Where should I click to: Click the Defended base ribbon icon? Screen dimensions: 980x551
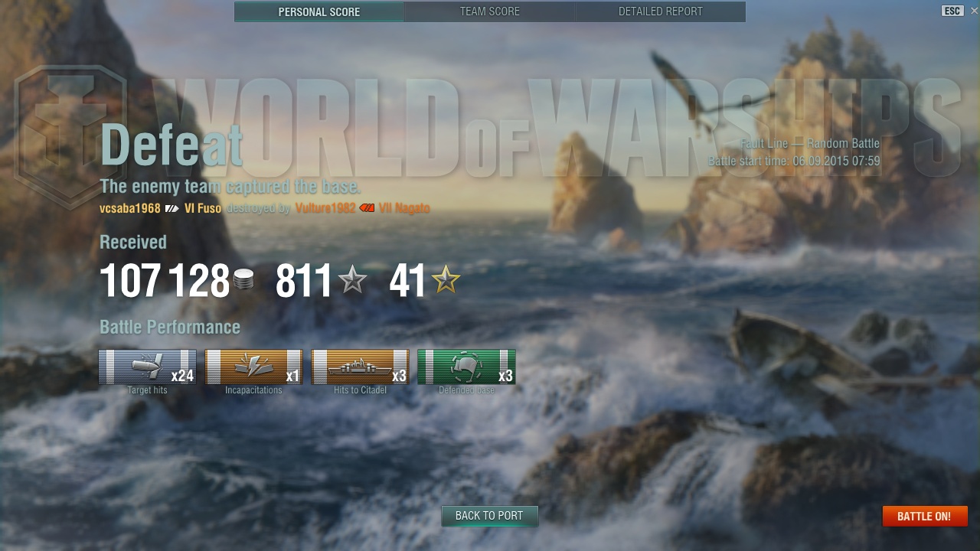pyautogui.click(x=466, y=367)
